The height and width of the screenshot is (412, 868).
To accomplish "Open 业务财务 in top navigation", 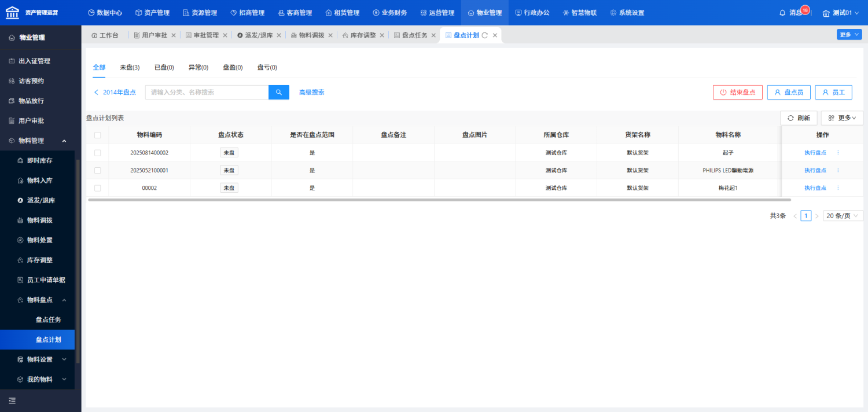I will click(x=389, y=13).
